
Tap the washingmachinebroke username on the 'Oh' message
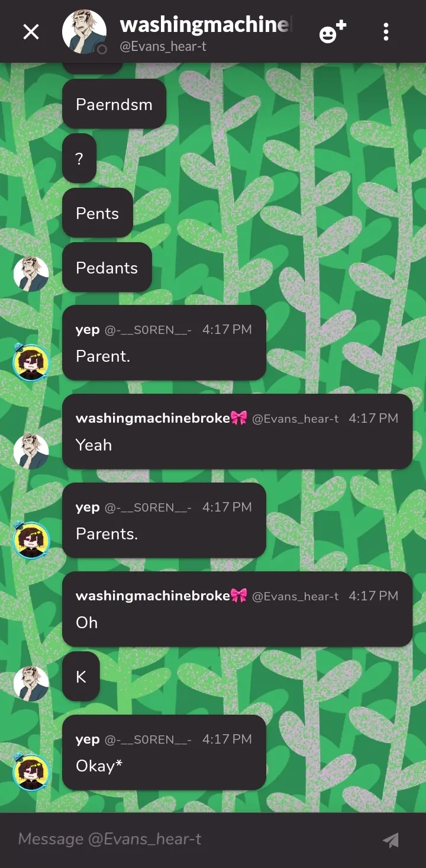[x=153, y=596]
